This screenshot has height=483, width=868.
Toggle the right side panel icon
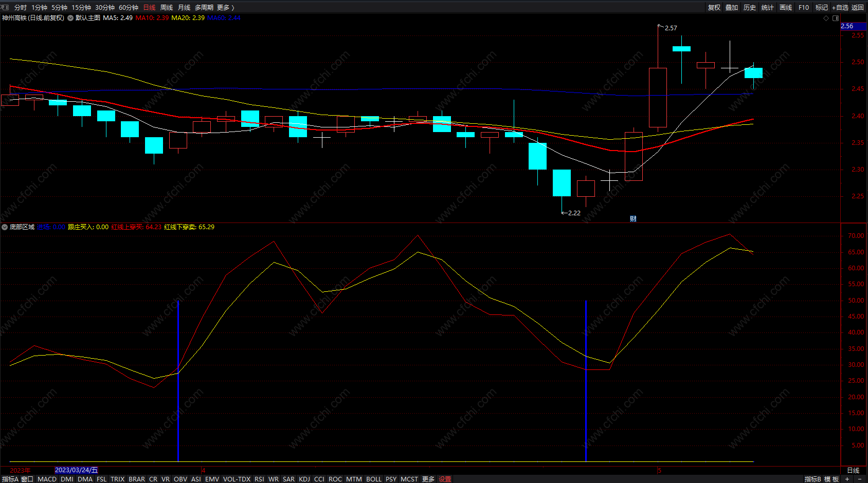point(836,18)
